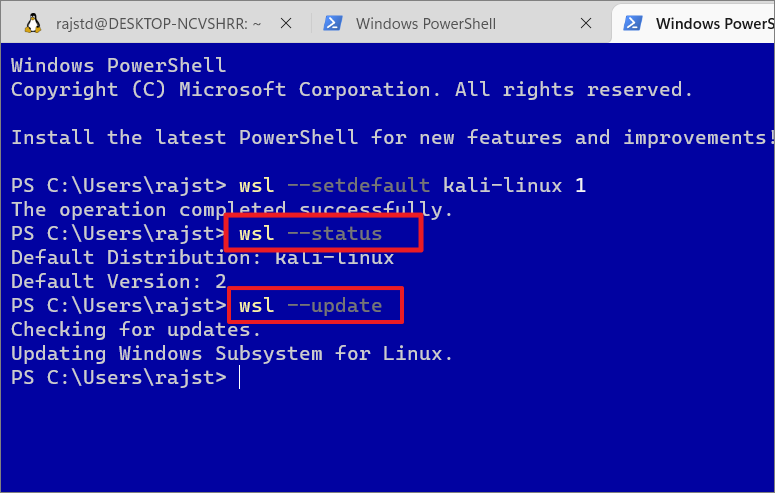Close the middle Windows PowerShell tab
This screenshot has width=775, height=493.
586,23
